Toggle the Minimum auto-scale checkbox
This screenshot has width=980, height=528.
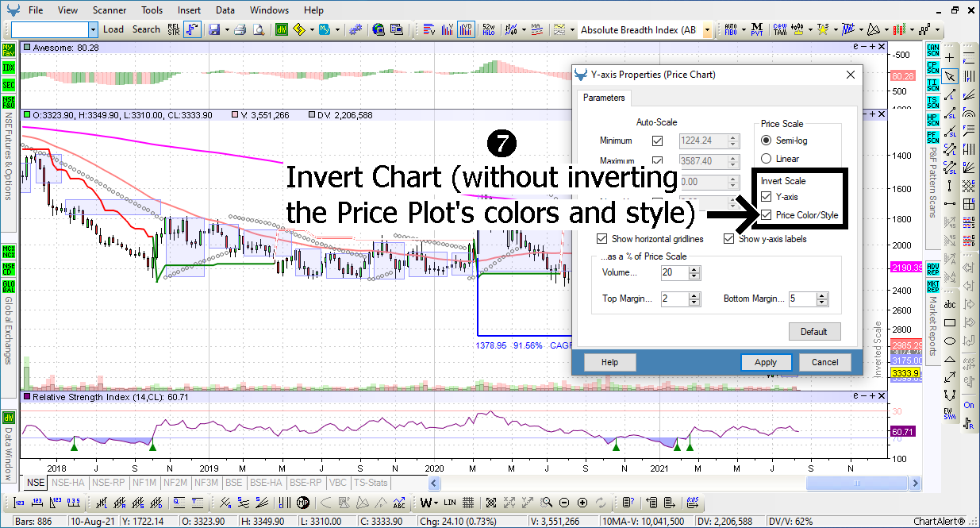[x=657, y=141]
